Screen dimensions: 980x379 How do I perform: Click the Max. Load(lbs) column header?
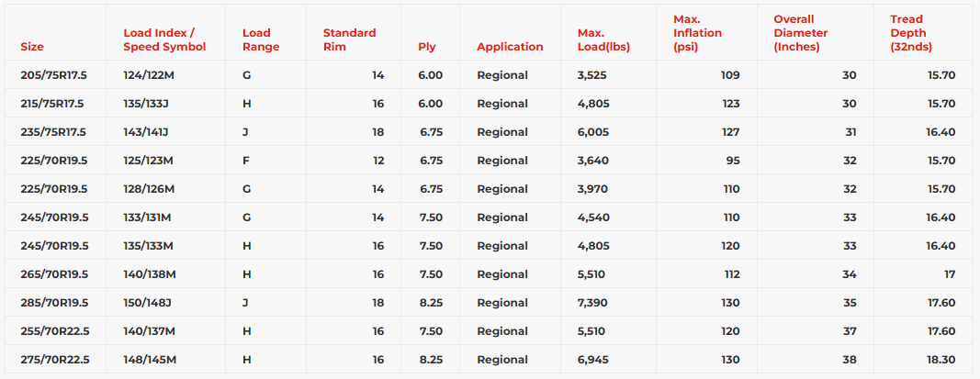click(603, 39)
